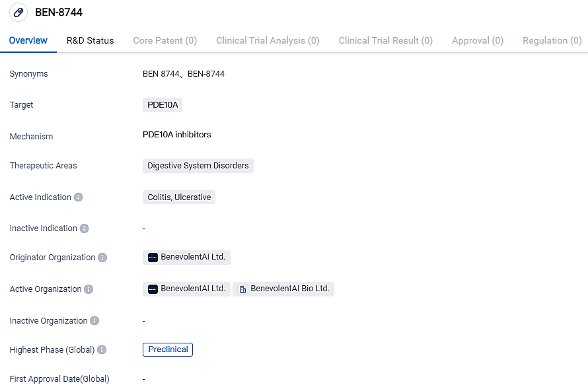Click the PDE10A target tag

tap(162, 105)
